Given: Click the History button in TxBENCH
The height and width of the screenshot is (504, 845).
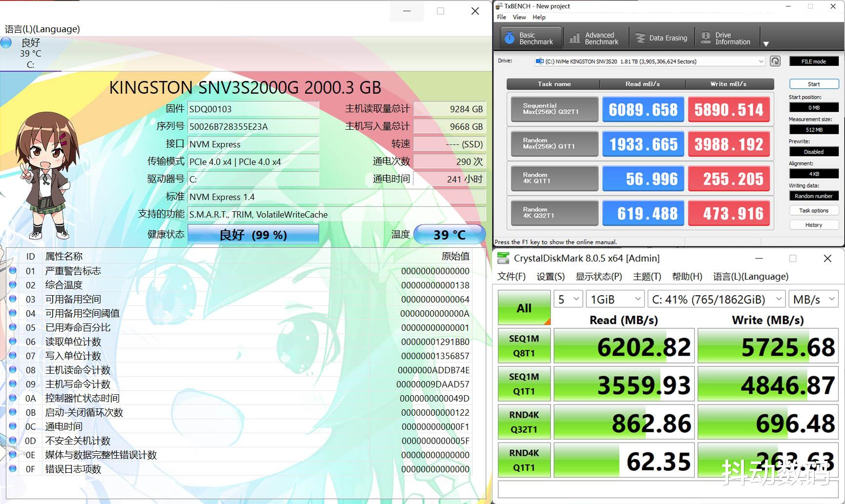Looking at the screenshot, I should coord(814,225).
